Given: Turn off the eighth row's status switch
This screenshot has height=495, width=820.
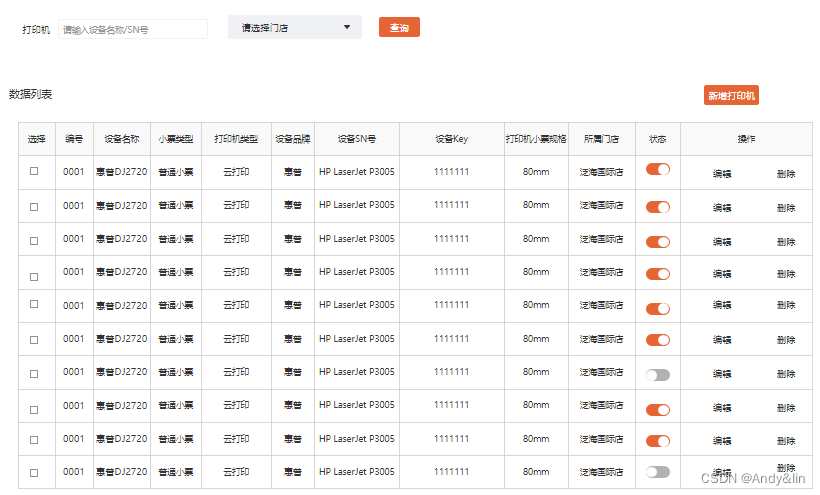Looking at the screenshot, I should [658, 410].
